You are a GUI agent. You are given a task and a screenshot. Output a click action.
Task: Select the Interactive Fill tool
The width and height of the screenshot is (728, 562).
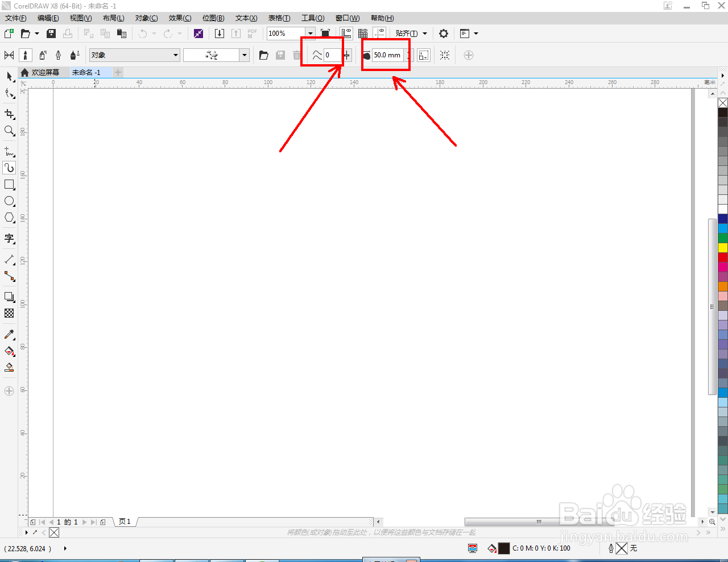coord(9,351)
